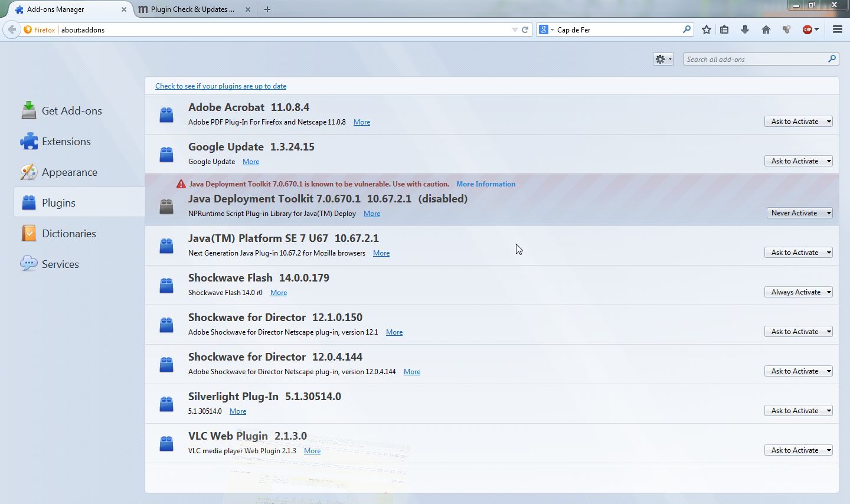Click the disabled Java Deployment Toolkit icon

(166, 206)
